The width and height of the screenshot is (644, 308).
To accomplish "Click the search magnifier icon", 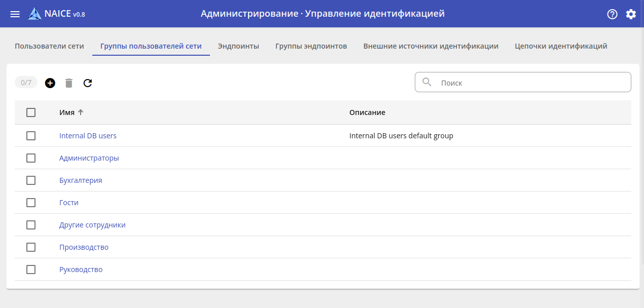I will click(427, 82).
